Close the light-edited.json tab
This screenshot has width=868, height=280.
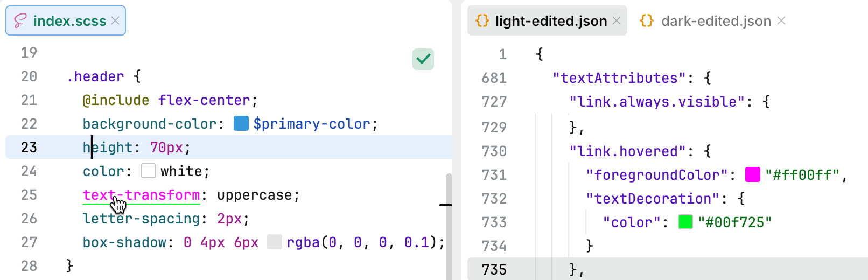pyautogui.click(x=617, y=20)
